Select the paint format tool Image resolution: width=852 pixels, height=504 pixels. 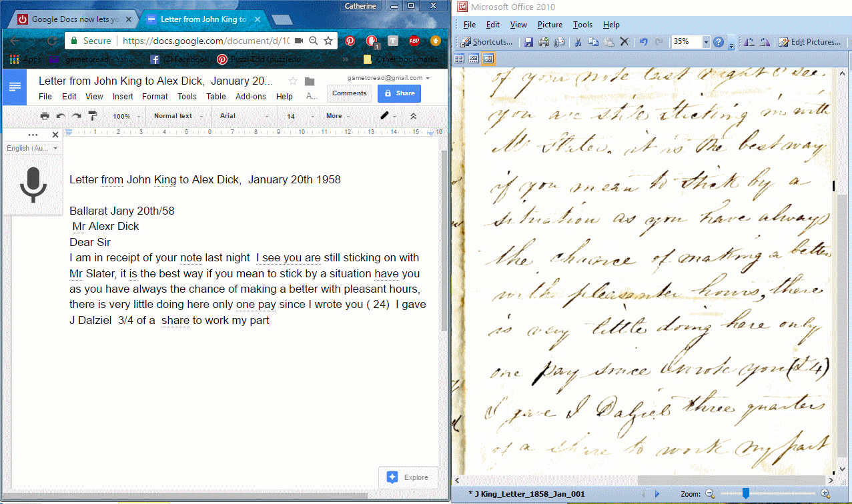[x=93, y=116]
